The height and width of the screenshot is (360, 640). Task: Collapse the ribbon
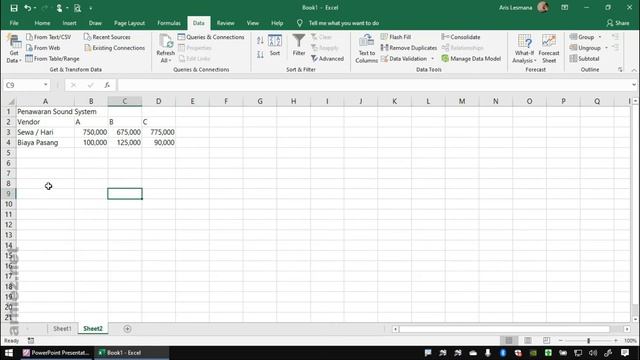(634, 70)
